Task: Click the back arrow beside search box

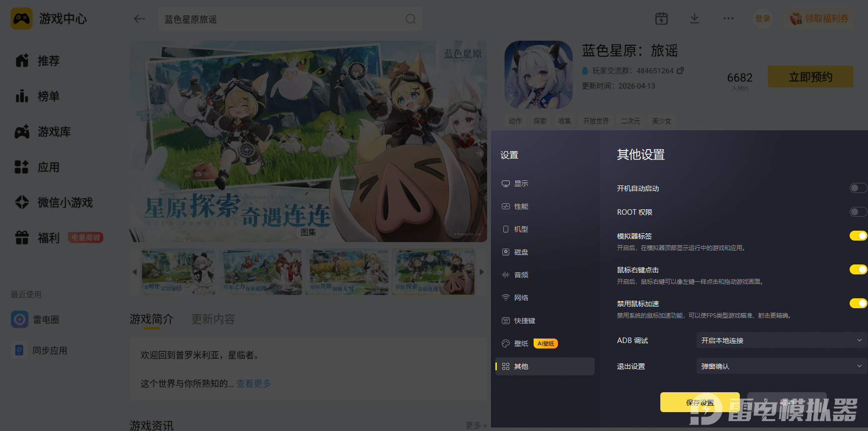Action: click(x=139, y=19)
